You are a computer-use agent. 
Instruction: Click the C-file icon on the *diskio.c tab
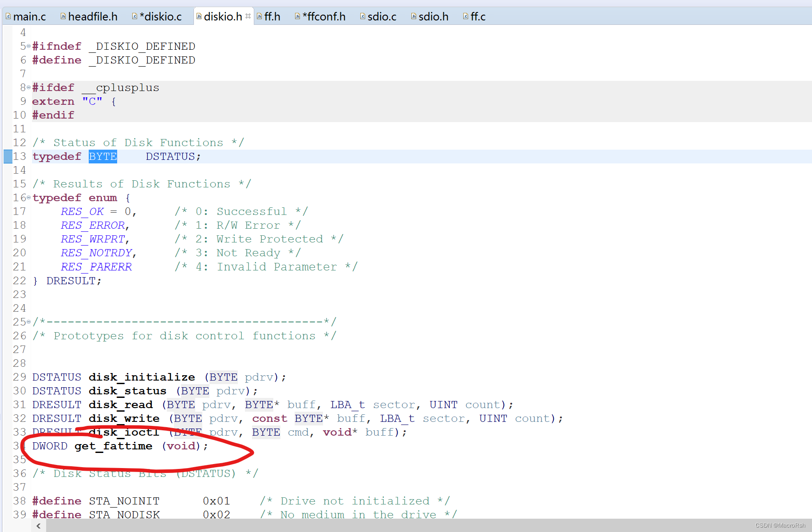coord(134,16)
